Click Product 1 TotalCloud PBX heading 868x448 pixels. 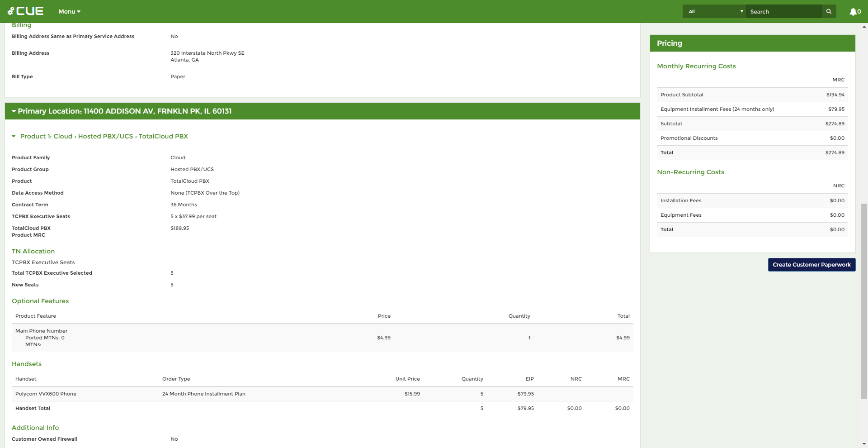click(x=104, y=137)
